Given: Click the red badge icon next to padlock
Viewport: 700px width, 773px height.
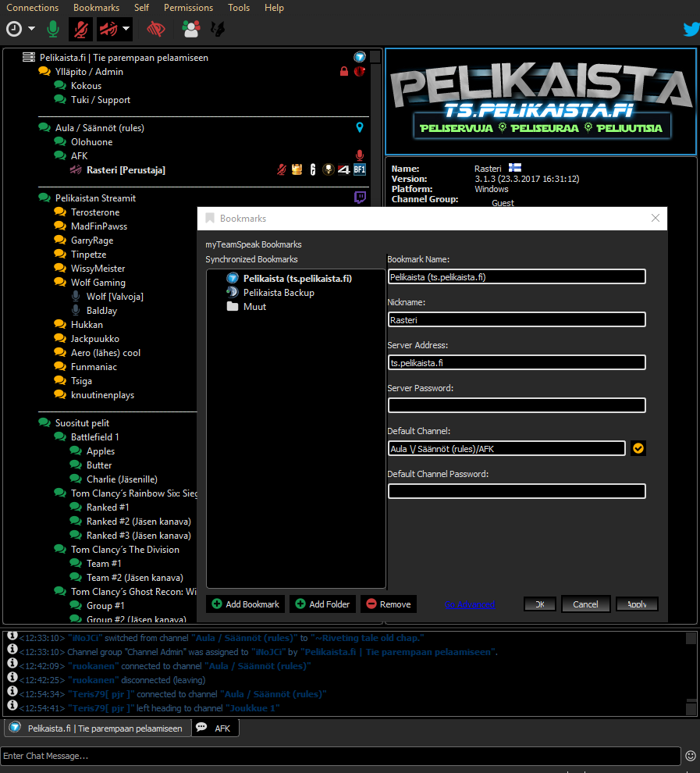Looking at the screenshot, I should [x=359, y=72].
